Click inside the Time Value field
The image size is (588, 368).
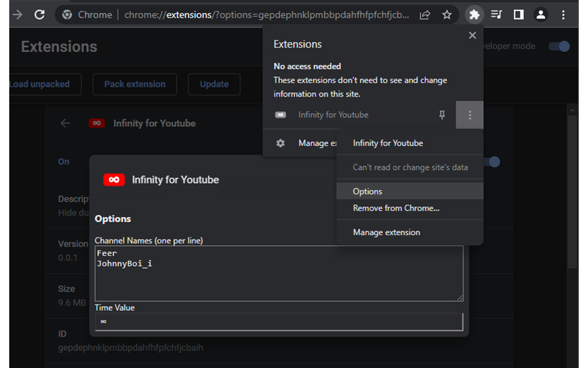click(278, 321)
